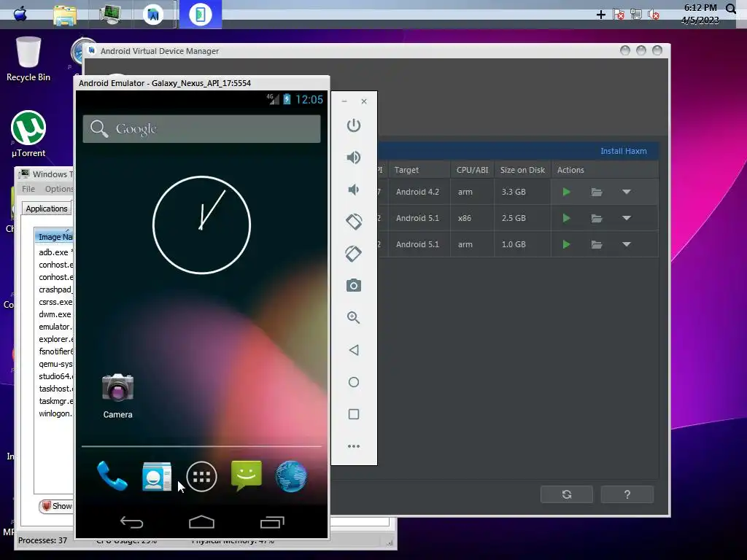Open the Messaging app in Android dock
Viewport: 747px width, 560px height.
pyautogui.click(x=247, y=475)
